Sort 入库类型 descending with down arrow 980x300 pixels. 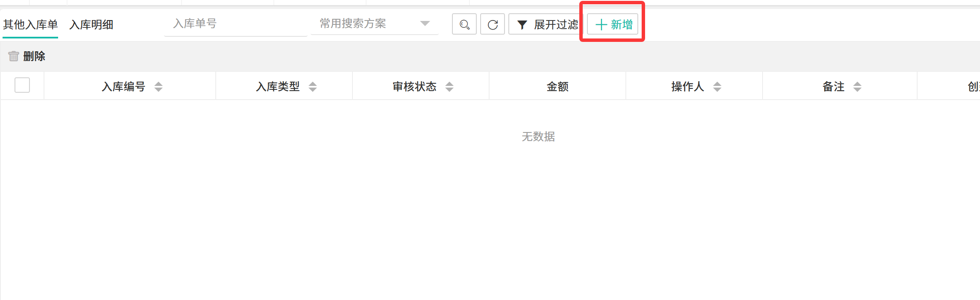click(x=313, y=90)
